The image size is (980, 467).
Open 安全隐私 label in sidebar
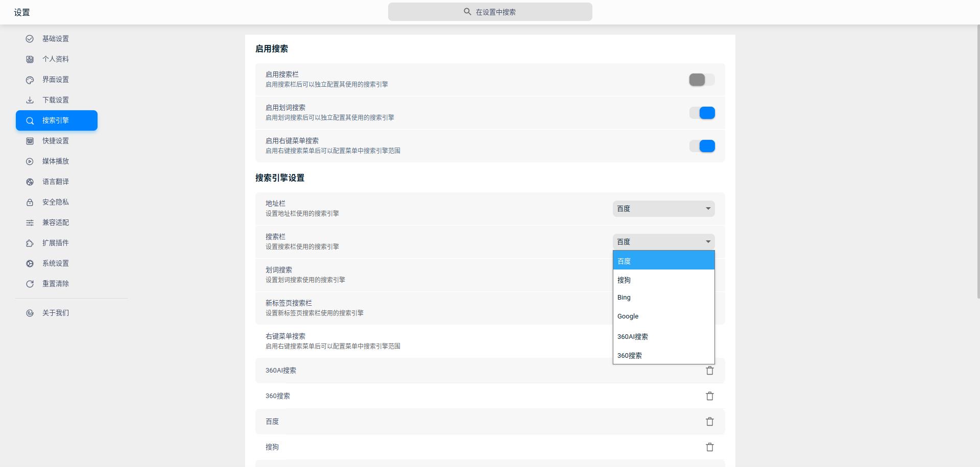coord(56,202)
